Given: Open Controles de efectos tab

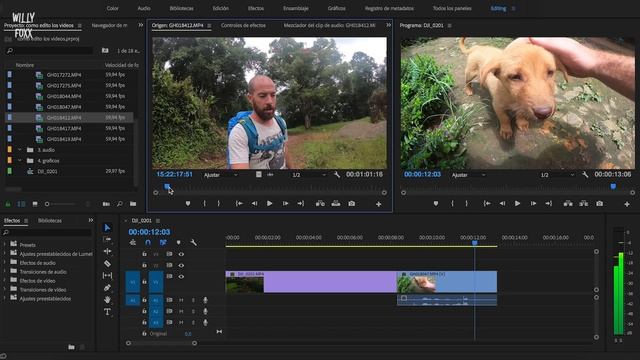Looking at the screenshot, I should tap(243, 25).
